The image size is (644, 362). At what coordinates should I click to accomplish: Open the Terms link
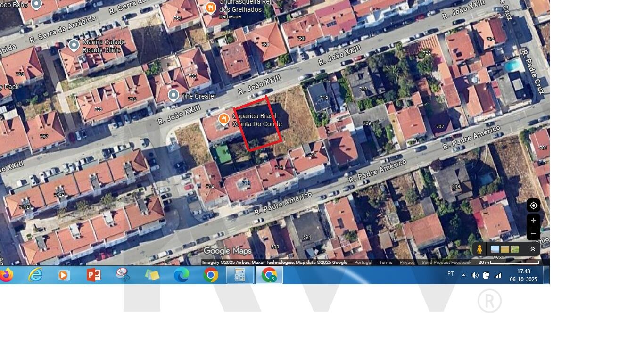pos(386,263)
